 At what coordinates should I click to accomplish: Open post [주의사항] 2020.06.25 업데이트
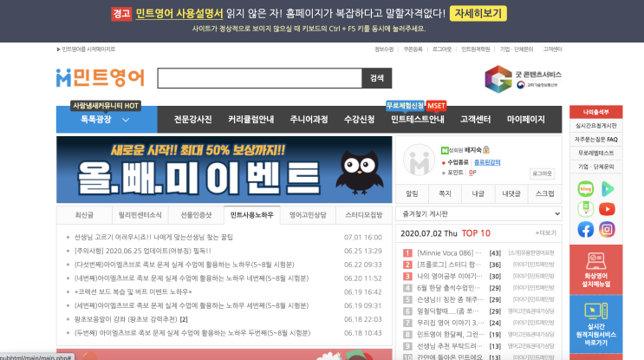pyautogui.click(x=143, y=251)
